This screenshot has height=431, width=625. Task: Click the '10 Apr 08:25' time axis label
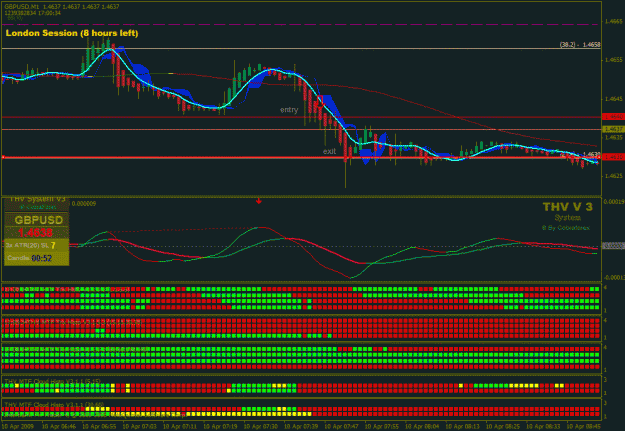[x=503, y=427]
